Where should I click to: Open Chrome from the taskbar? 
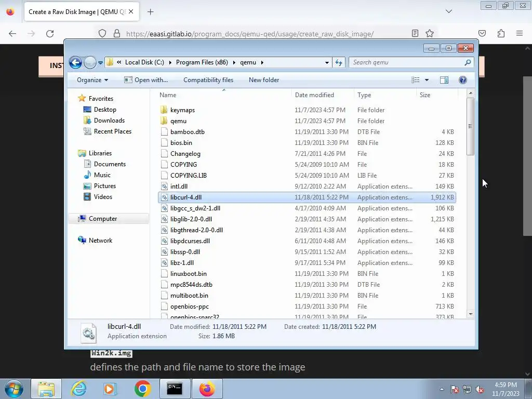pyautogui.click(x=142, y=389)
